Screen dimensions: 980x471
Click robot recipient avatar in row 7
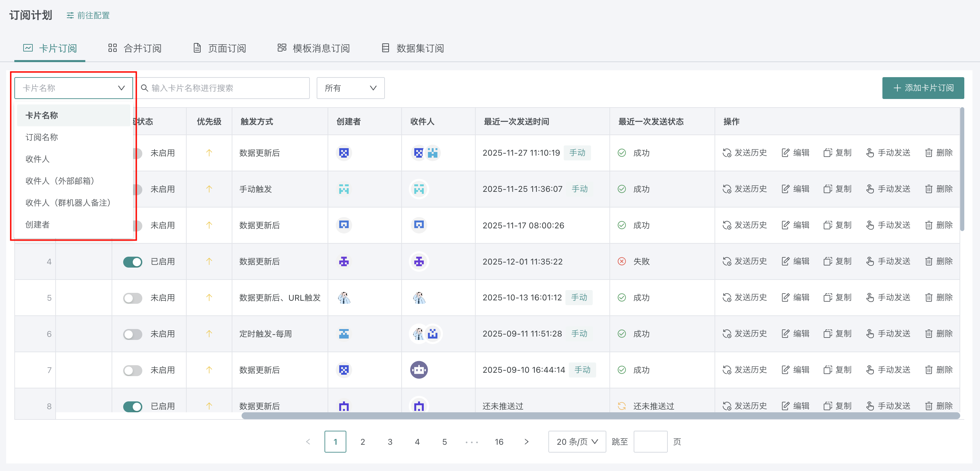(x=419, y=370)
